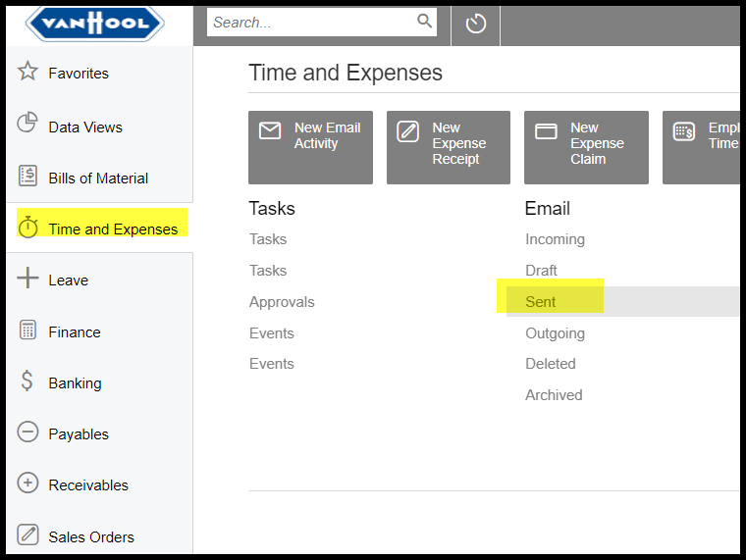Open the Sales Orders pencil icon
This screenshot has height=560, width=746.
point(27,535)
